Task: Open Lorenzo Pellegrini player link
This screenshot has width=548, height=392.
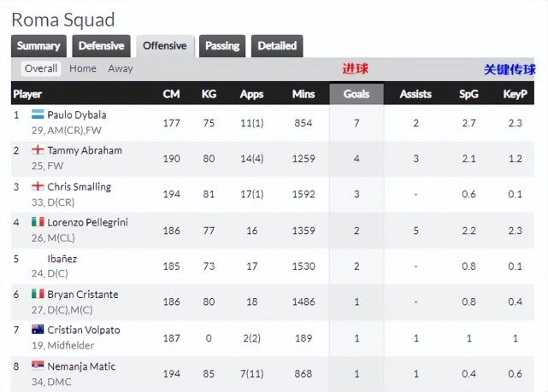Action: click(88, 222)
